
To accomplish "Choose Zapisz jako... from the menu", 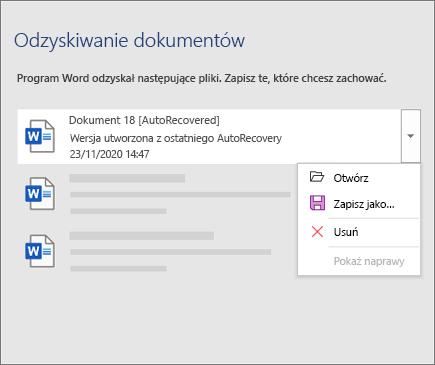I will point(359,204).
